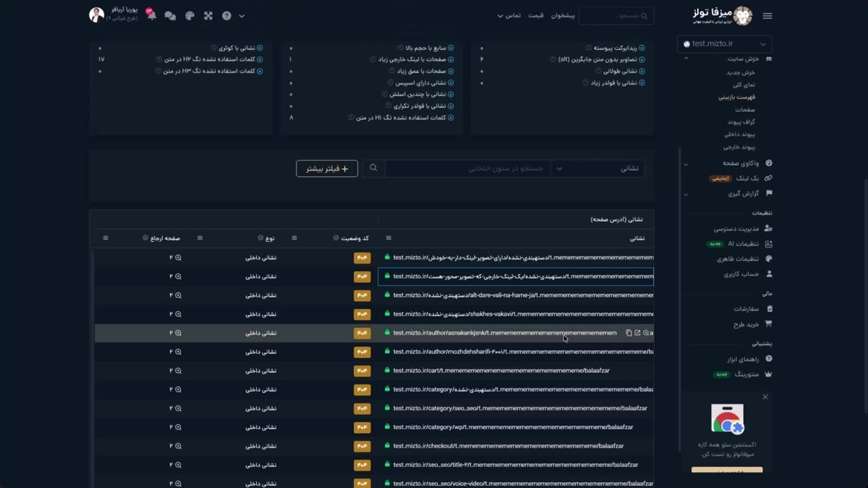Screen dimensions: 868x488
Task: Select radio for 'نشانی با کوئری' filter
Action: pyautogui.click(x=260, y=48)
